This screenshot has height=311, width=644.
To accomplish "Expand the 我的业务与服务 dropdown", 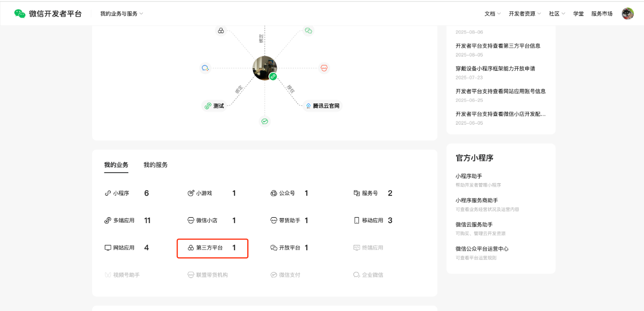I will [121, 13].
